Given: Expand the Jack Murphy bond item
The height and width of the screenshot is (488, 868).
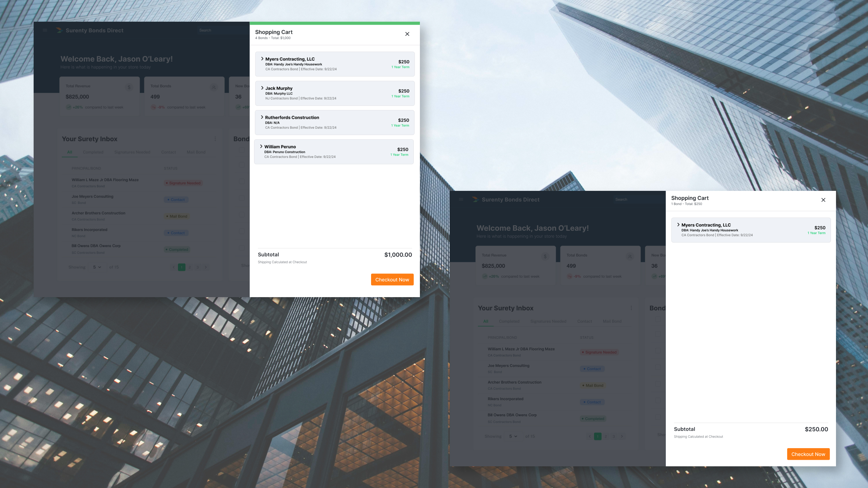Looking at the screenshot, I should 262,88.
